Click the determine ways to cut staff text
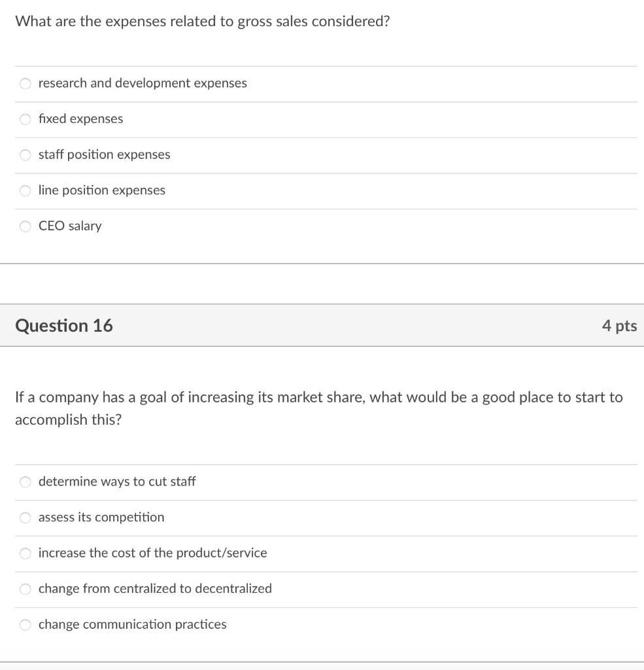This screenshot has height=670, width=644. 116,482
